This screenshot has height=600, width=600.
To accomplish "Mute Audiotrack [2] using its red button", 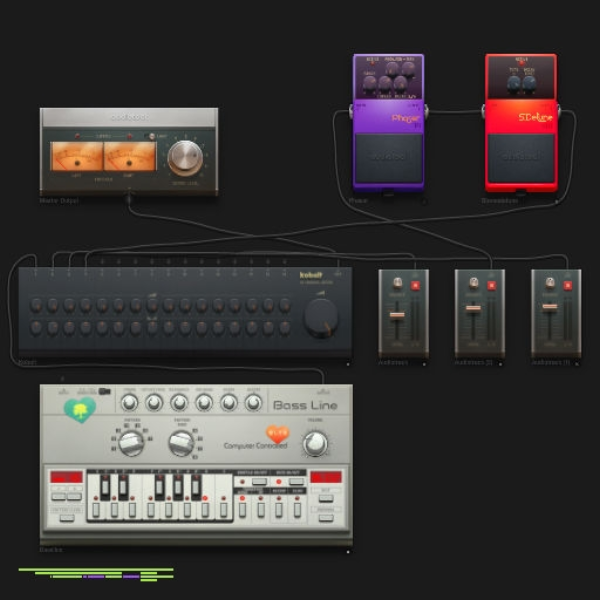I will (492, 285).
